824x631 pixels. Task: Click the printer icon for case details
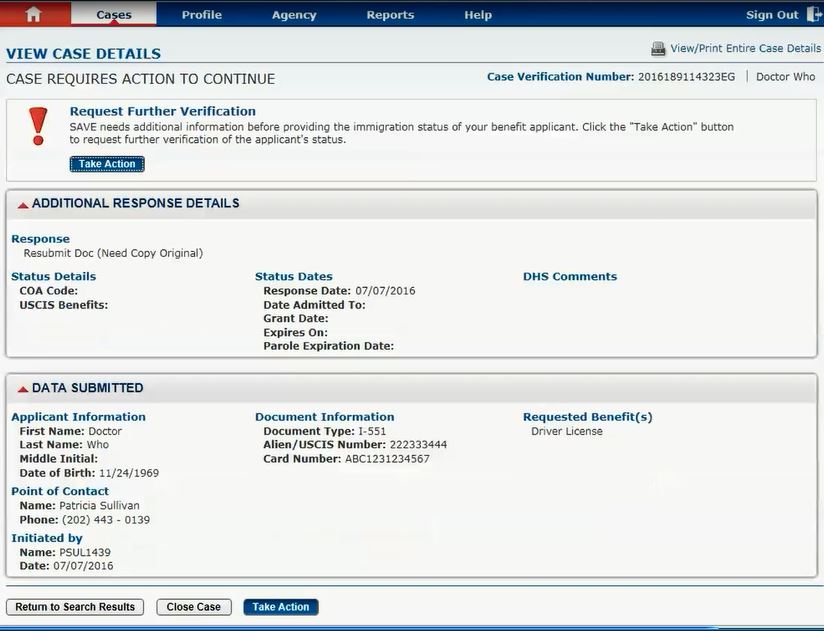coord(658,49)
